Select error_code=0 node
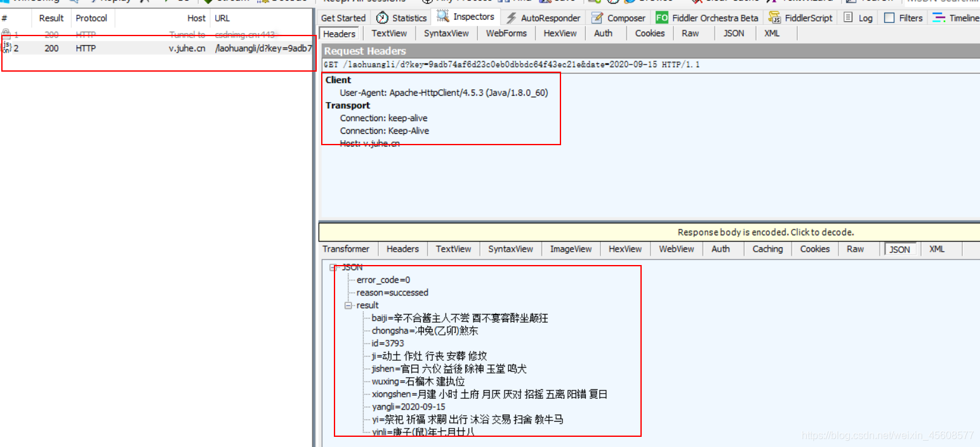Screen dimensions: 980x447 (383, 280)
